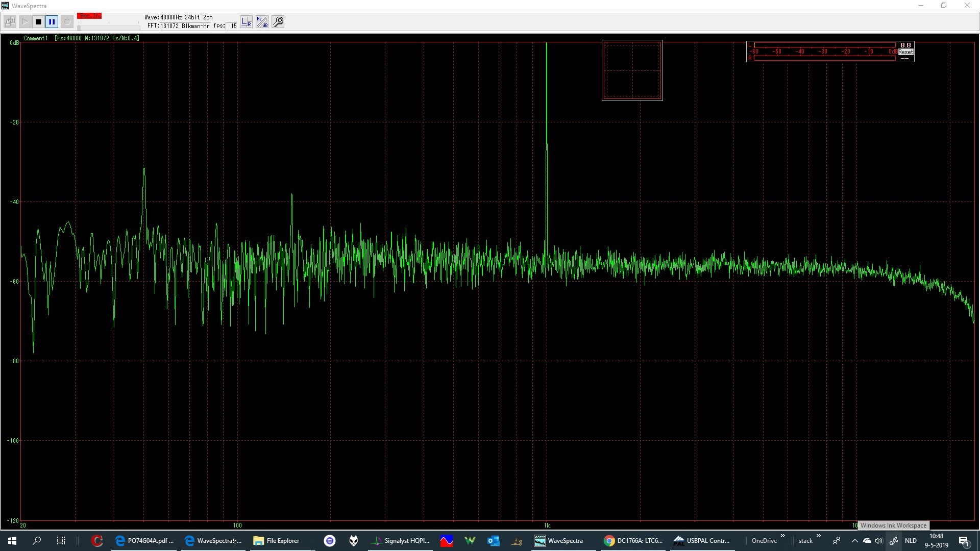Screen dimensions: 980x551
Task: Click the Play button in the toolbar
Action: tap(24, 22)
